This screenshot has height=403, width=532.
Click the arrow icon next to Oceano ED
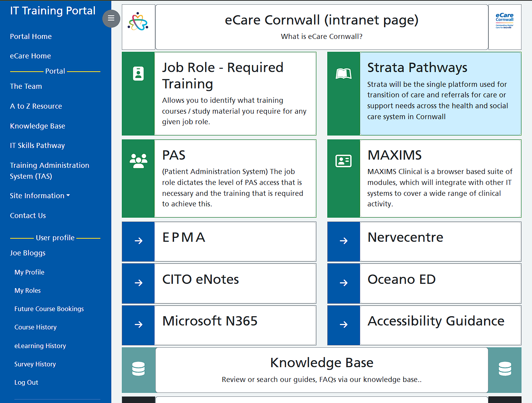pyautogui.click(x=344, y=283)
